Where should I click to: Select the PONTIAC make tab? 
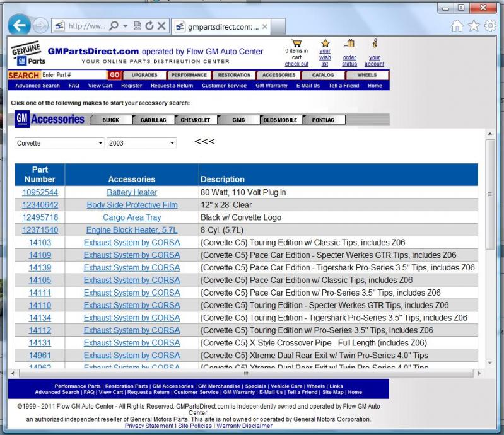click(x=324, y=120)
